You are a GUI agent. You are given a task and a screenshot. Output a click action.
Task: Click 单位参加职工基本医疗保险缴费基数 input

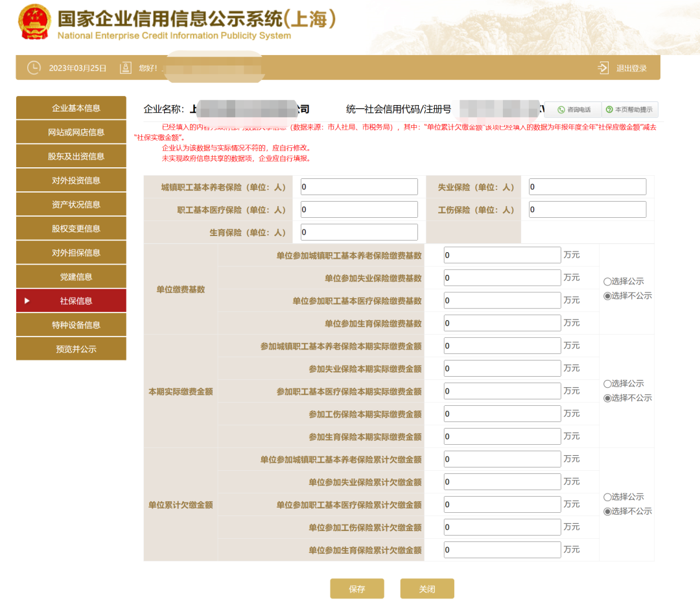502,301
